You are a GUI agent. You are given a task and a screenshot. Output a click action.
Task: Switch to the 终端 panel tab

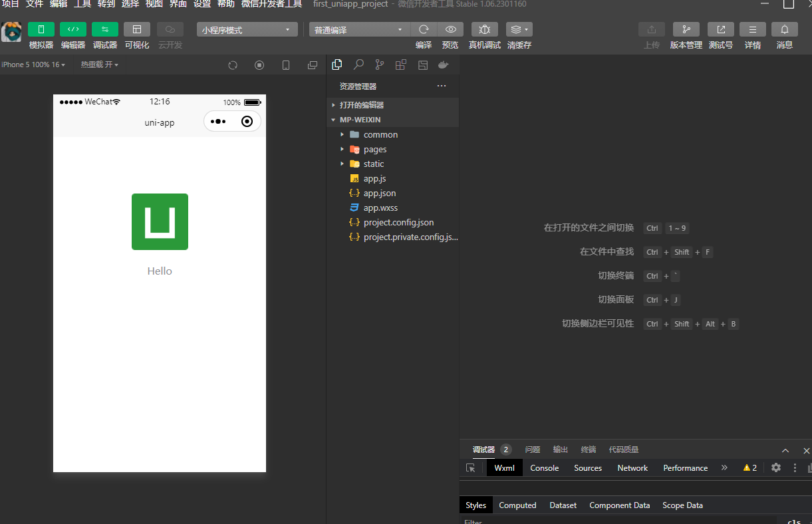pyautogui.click(x=589, y=450)
